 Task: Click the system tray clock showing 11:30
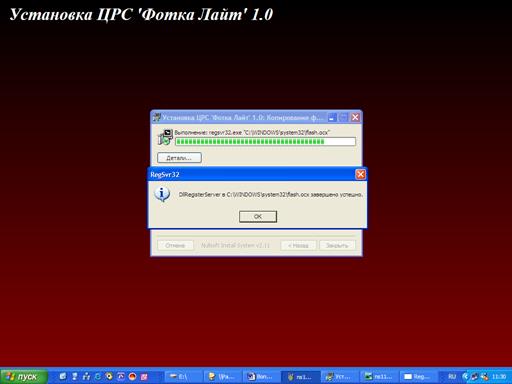pos(499,377)
